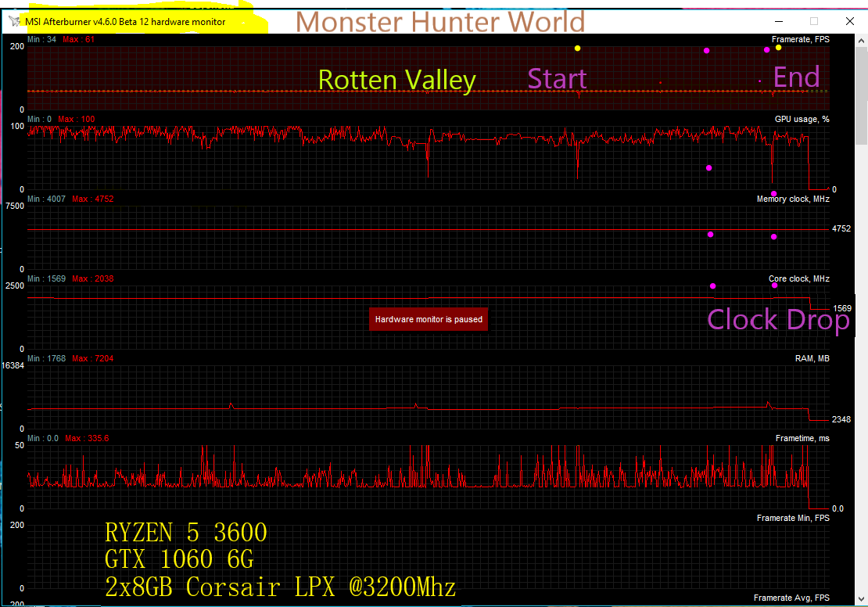Click the current RAM value 2348
This screenshot has width=868, height=607.
[841, 419]
